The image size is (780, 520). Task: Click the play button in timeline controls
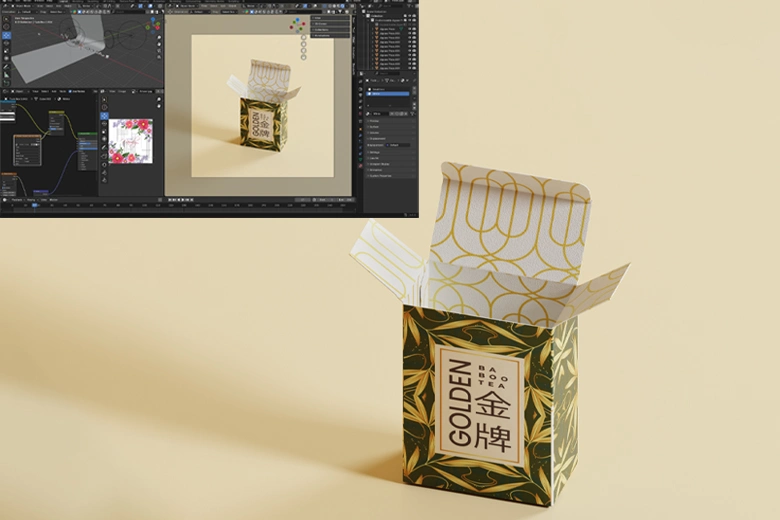(183, 200)
